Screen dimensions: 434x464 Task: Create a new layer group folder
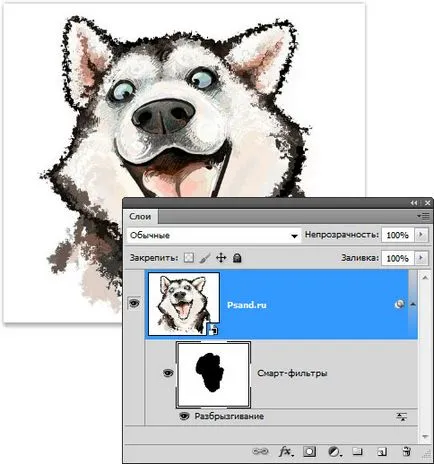pos(357,452)
